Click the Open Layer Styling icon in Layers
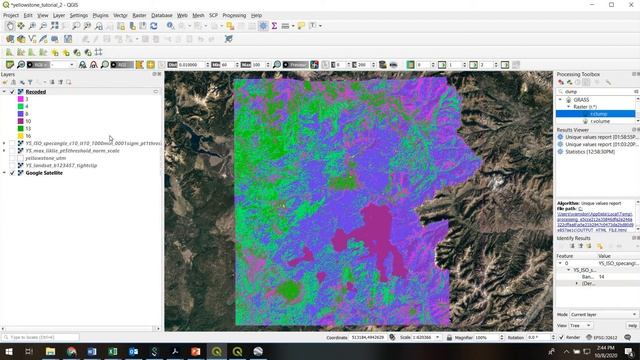This screenshot has width=640, height=360. [x=5, y=82]
